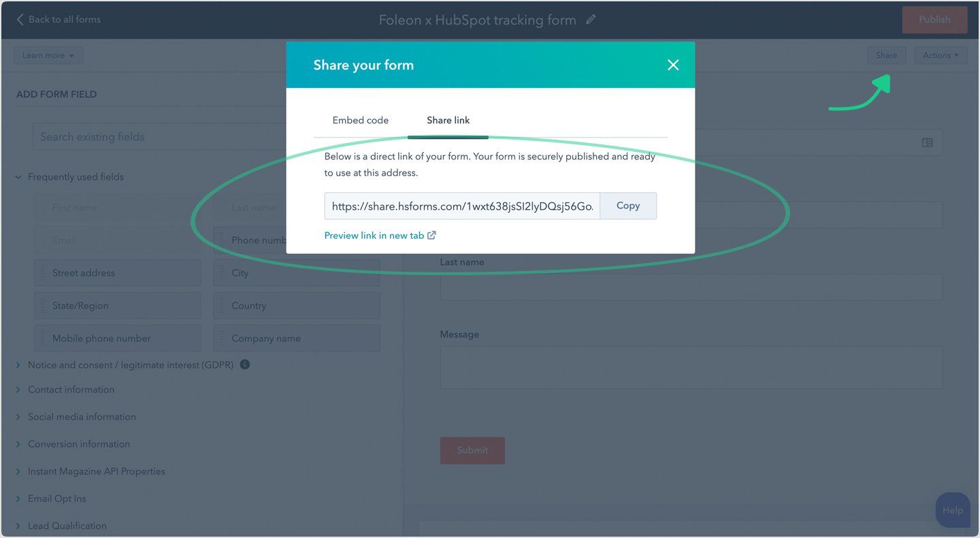Open the Actions dropdown
This screenshot has height=538, width=980.
point(940,55)
